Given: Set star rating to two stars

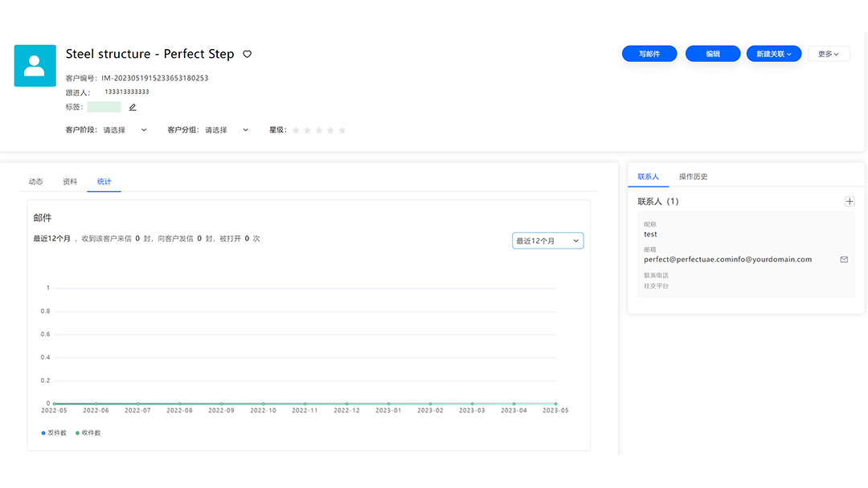Looking at the screenshot, I should [x=307, y=130].
